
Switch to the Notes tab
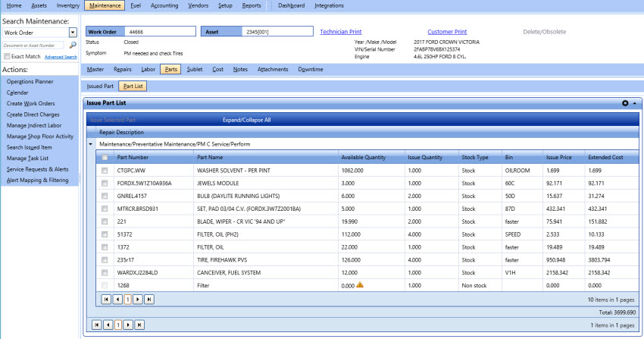click(x=240, y=70)
